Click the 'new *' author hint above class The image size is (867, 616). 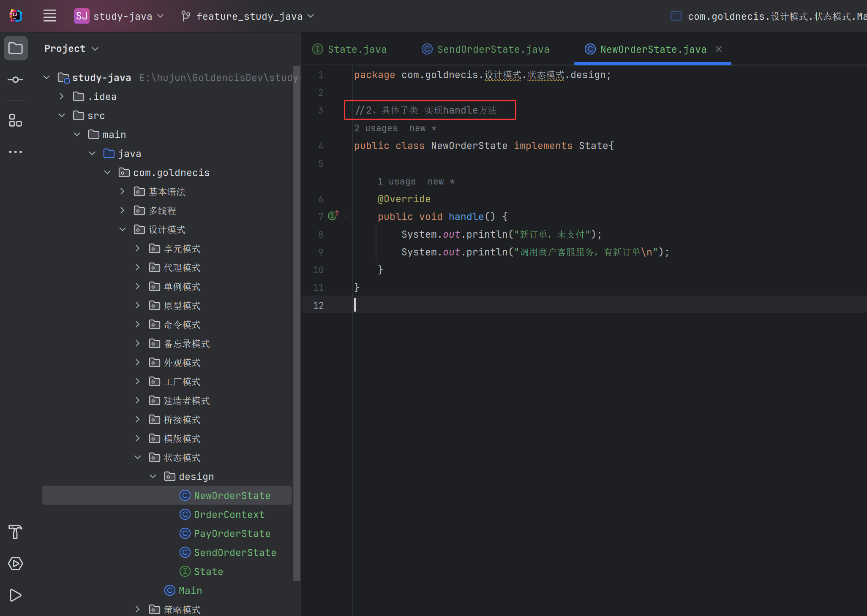tap(423, 128)
